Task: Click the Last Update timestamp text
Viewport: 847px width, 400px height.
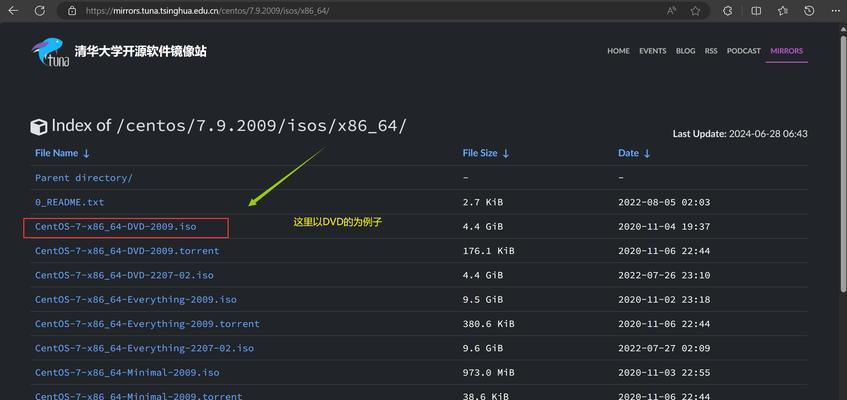Action: [x=740, y=134]
